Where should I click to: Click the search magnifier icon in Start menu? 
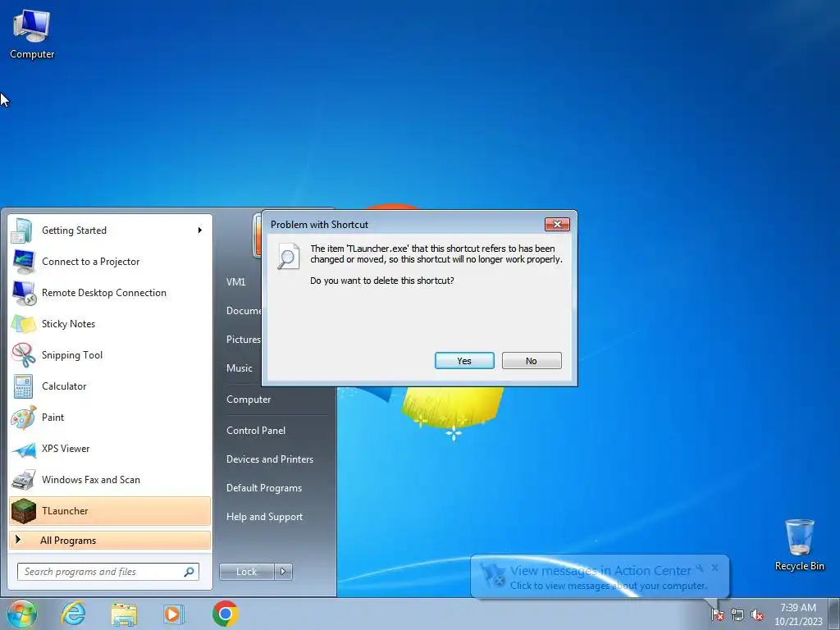coord(189,572)
